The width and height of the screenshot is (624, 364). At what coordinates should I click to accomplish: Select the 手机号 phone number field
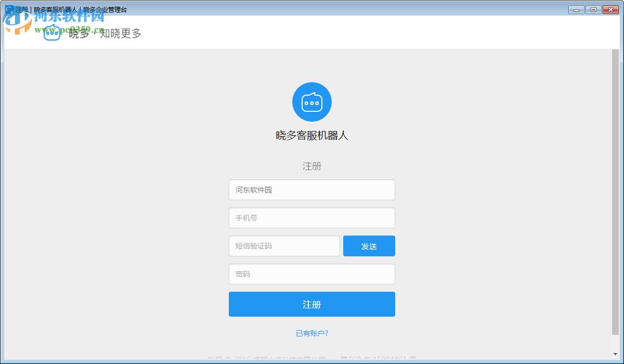(x=312, y=218)
